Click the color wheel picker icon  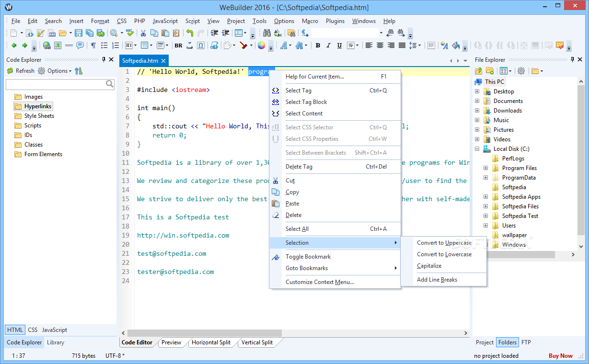[x=261, y=45]
